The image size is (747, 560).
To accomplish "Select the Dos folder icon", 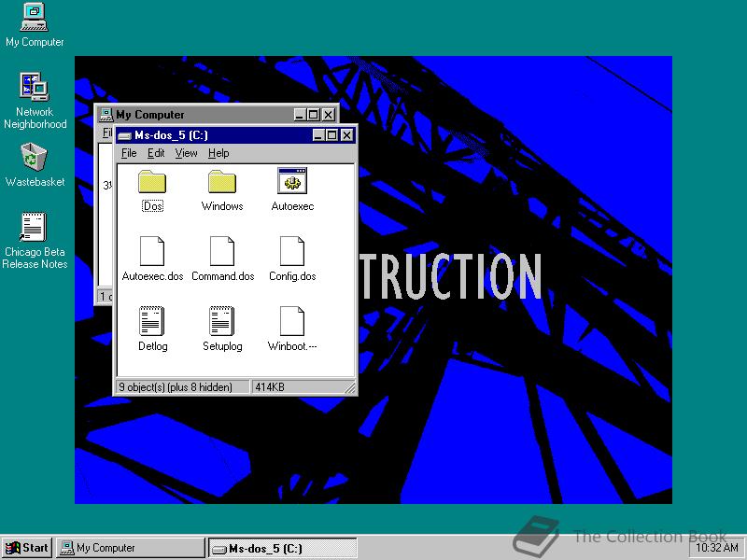I will [152, 182].
